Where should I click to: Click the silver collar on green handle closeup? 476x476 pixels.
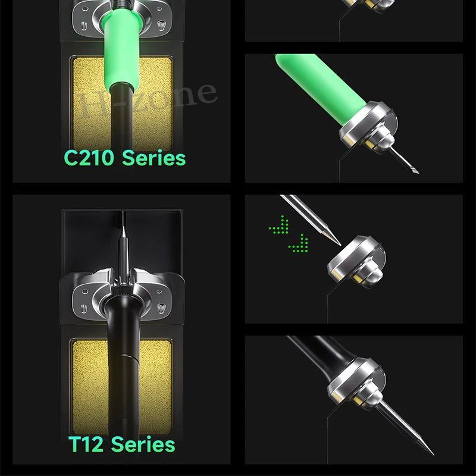(x=368, y=127)
